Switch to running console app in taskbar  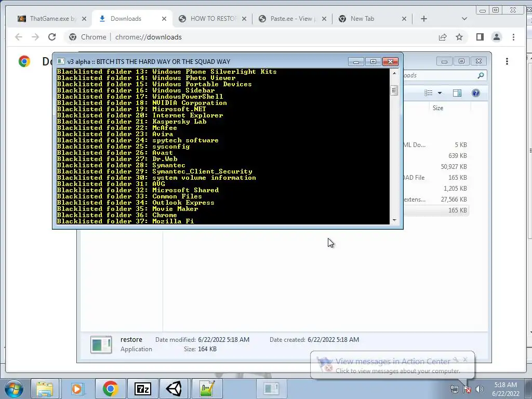tap(271, 389)
